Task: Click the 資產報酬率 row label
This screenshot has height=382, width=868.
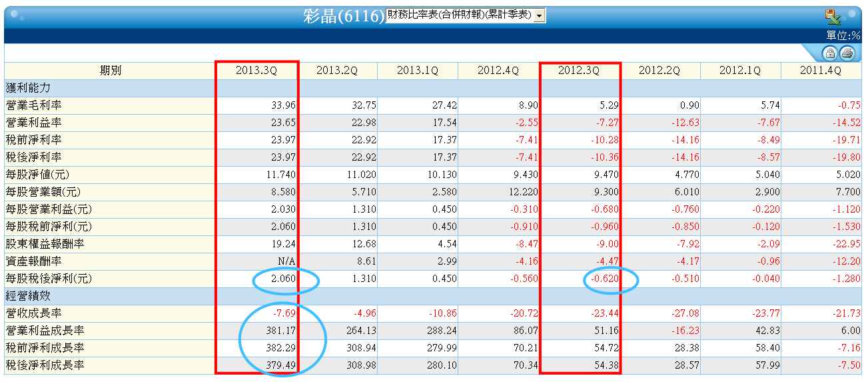Action: [33, 261]
